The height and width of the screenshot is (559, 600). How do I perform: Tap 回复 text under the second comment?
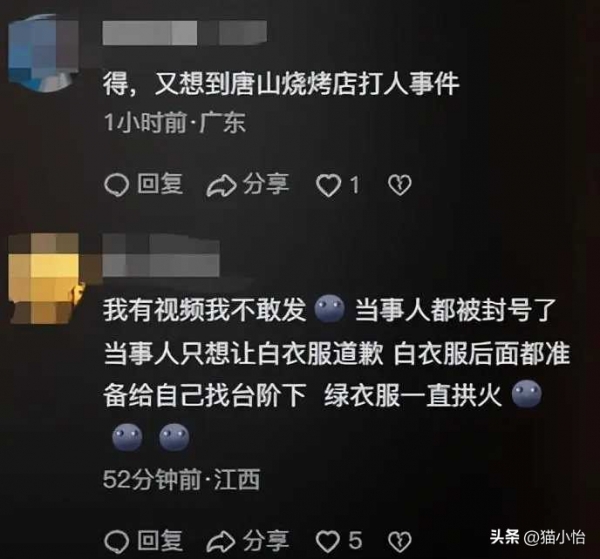[x=160, y=541]
